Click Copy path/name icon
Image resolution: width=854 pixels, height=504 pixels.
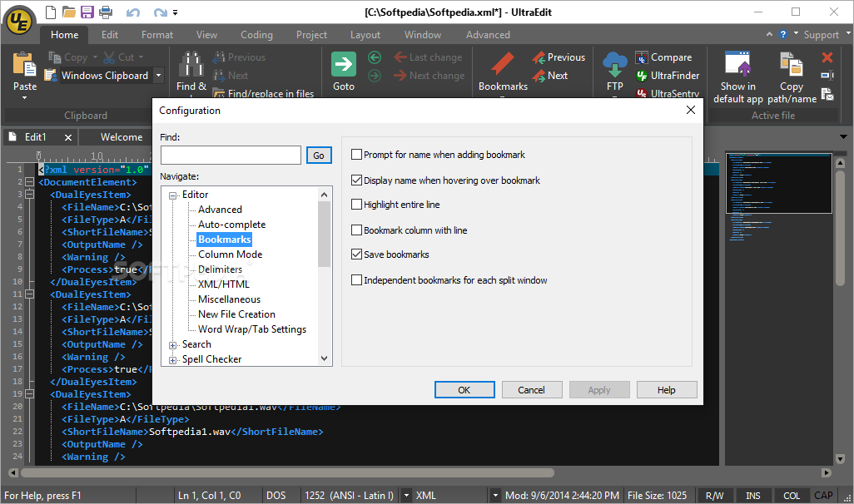pos(792,64)
